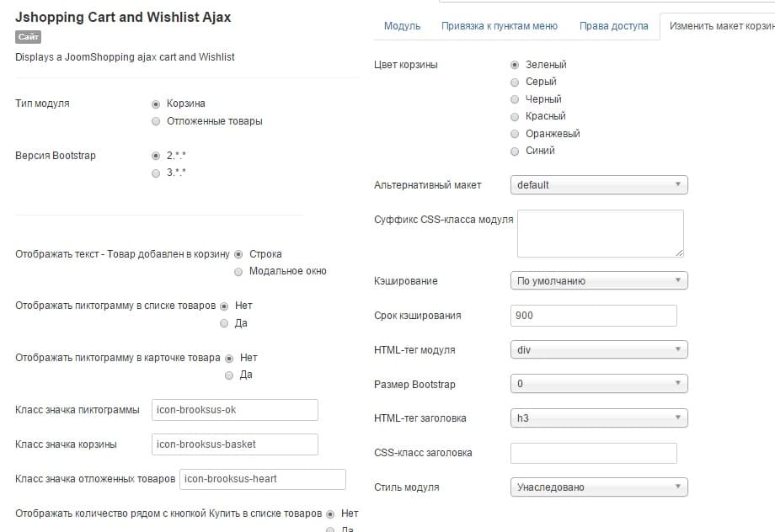775x532 pixels.
Task: Select Нет for quantity next to Купить button
Action: (330, 514)
